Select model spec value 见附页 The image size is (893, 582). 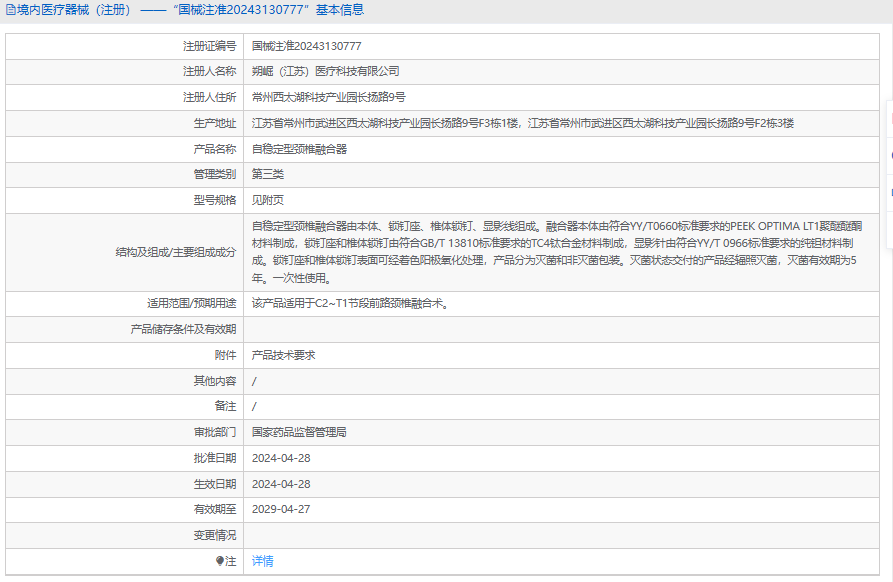(268, 200)
